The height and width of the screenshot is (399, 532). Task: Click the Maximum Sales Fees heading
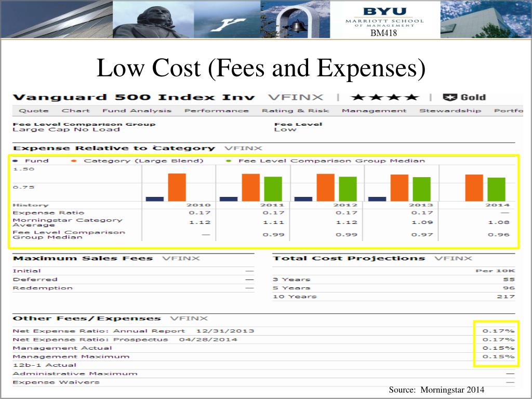coord(83,259)
